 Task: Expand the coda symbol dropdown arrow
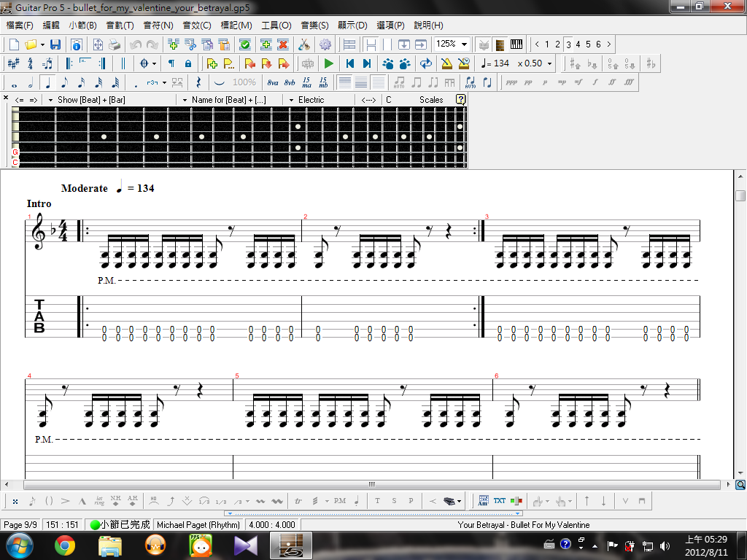(x=155, y=63)
